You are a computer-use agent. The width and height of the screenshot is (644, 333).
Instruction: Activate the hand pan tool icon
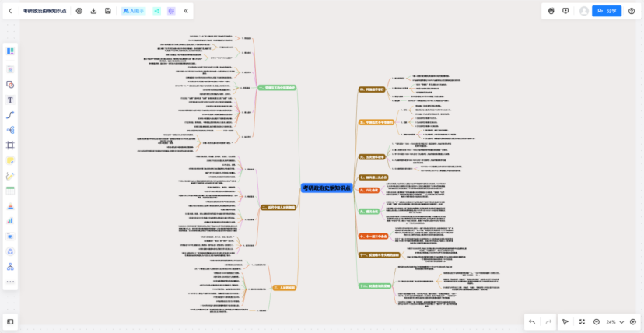[x=551, y=11]
